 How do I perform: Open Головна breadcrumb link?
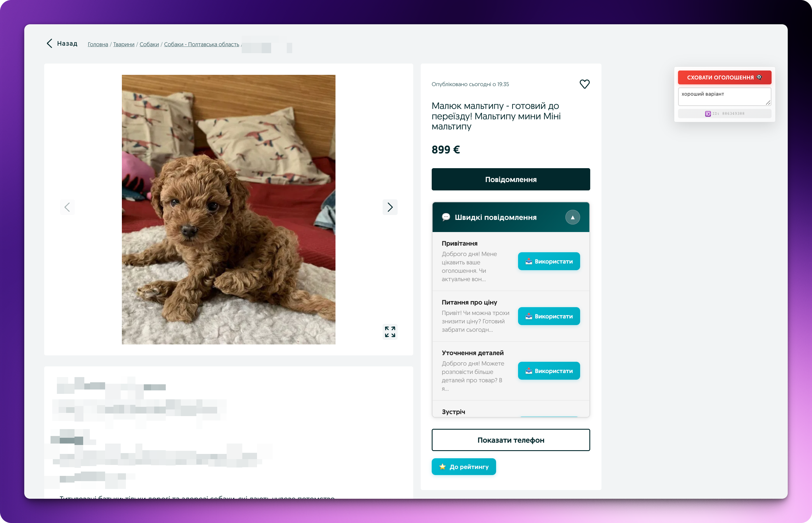pyautogui.click(x=98, y=44)
